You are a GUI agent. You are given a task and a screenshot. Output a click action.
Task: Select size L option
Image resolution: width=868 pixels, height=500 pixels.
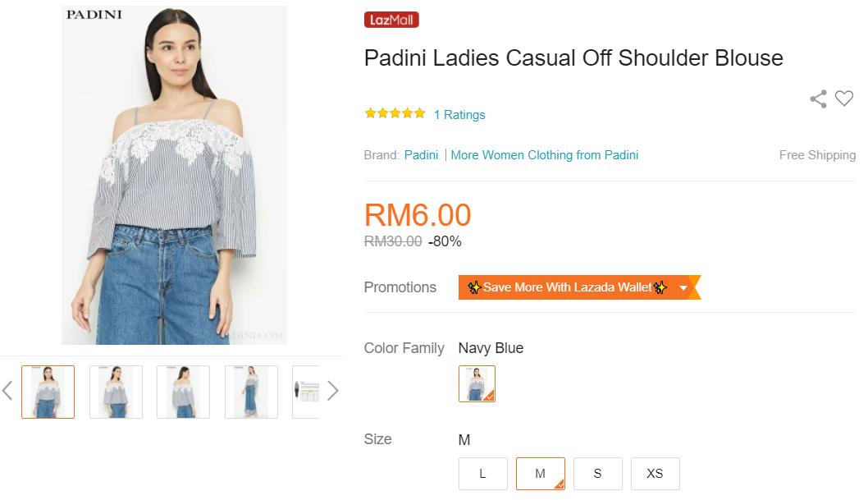pyautogui.click(x=482, y=474)
